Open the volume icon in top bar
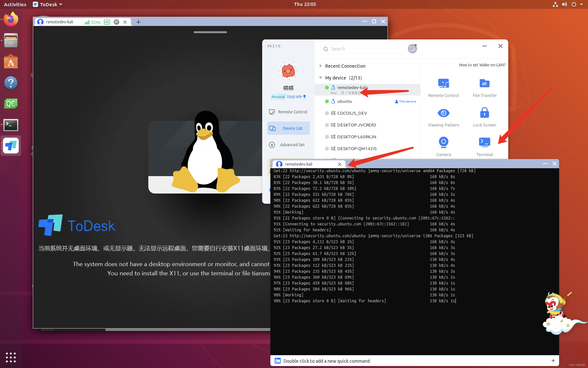 564,4
